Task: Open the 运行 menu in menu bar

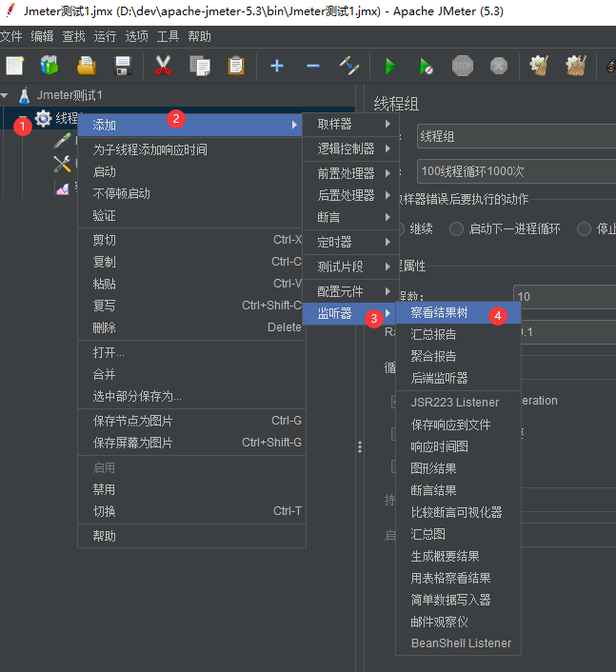Action: point(105,36)
